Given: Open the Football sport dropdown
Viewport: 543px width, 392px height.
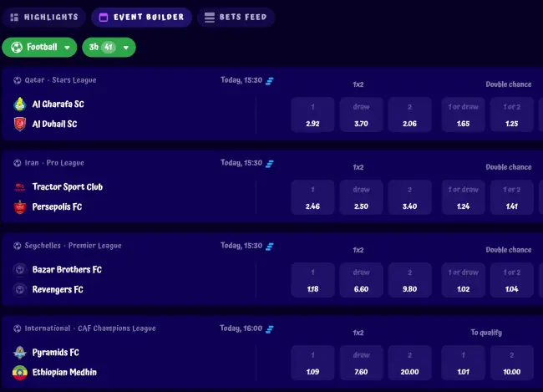Looking at the screenshot, I should (x=39, y=48).
